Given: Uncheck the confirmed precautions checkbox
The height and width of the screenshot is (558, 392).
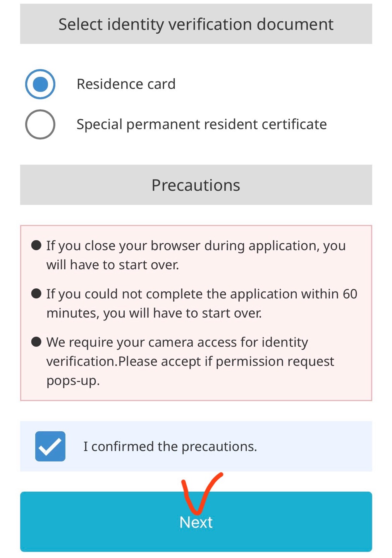Looking at the screenshot, I should pos(50,446).
